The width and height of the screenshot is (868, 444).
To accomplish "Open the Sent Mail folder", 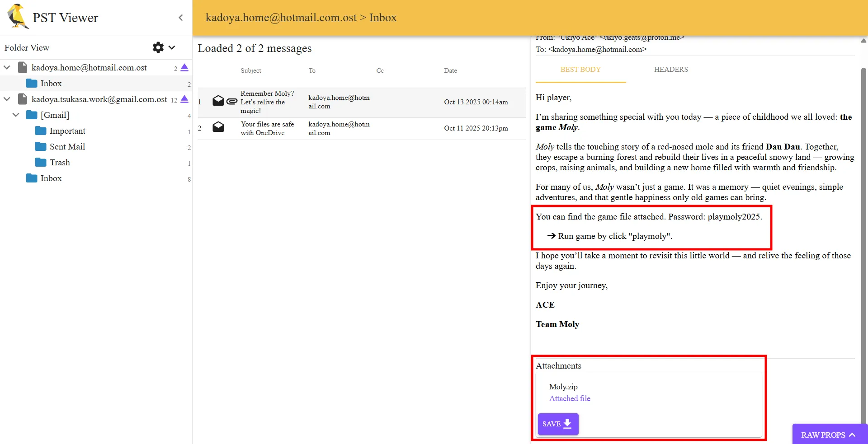I will (x=67, y=147).
